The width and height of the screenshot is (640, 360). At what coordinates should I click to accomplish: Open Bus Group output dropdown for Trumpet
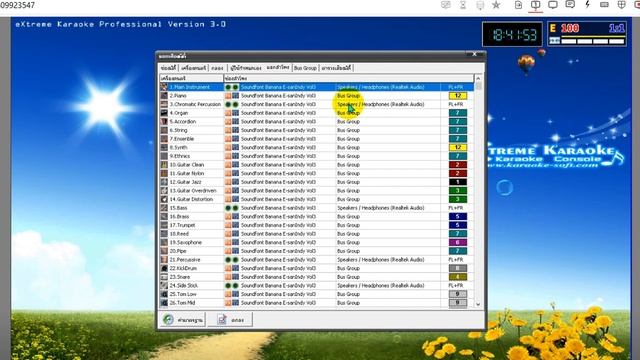click(388, 225)
